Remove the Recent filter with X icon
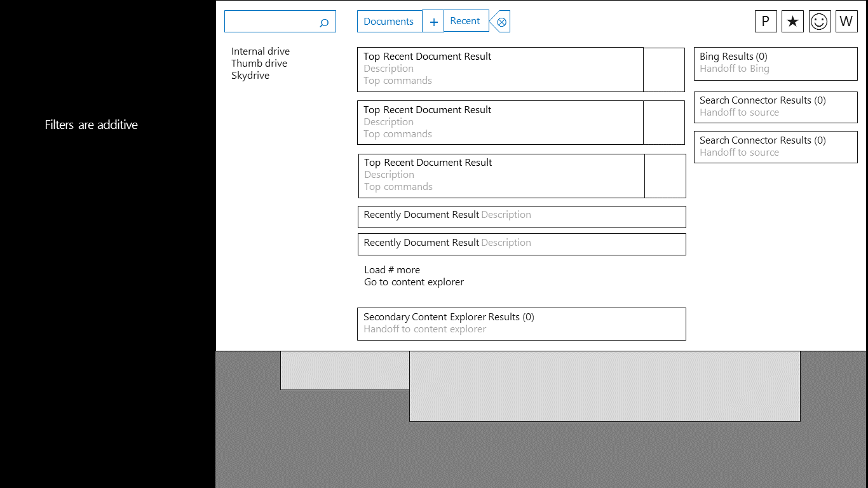The width and height of the screenshot is (868, 488). 501,22
